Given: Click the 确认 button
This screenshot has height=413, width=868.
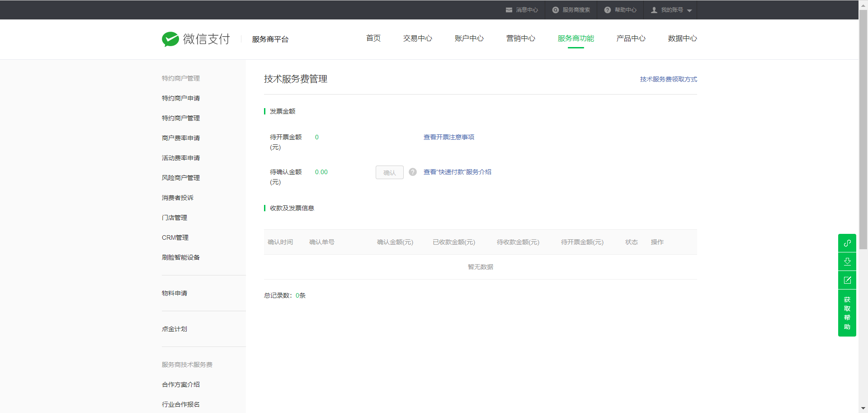Looking at the screenshot, I should click(390, 172).
